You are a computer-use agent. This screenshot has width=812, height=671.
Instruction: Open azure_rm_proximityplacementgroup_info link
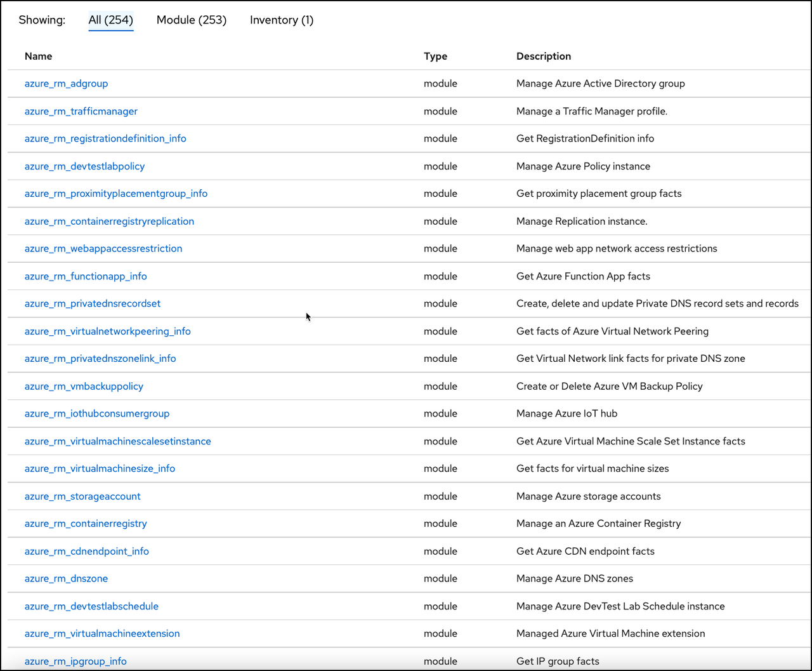tap(115, 193)
